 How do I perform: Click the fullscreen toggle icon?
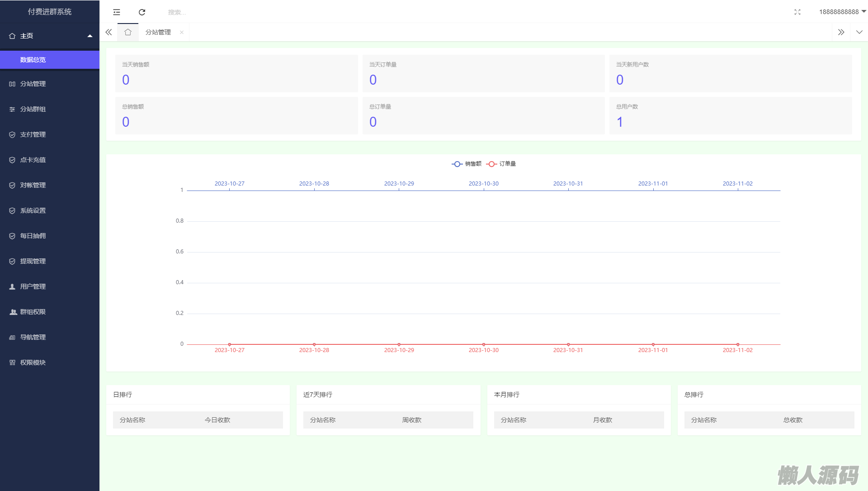(797, 12)
